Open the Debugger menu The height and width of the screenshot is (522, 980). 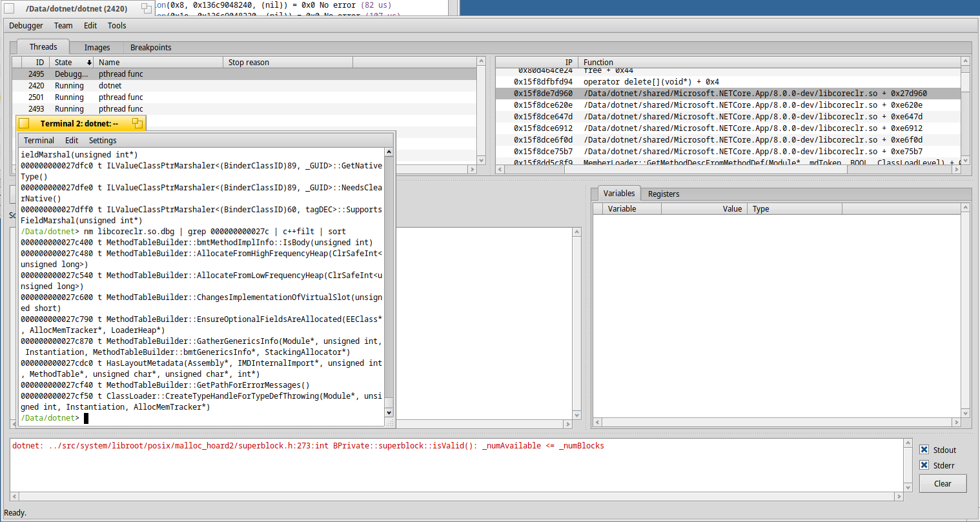[26, 26]
